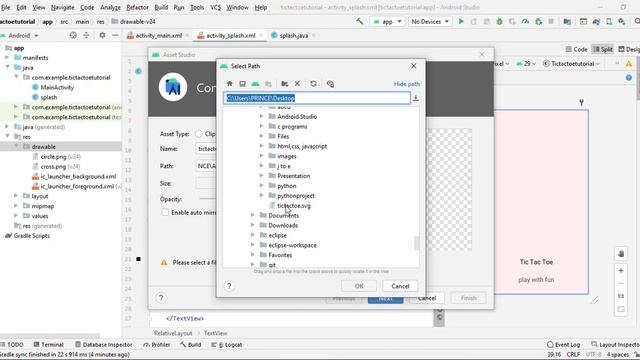Open path history arrow beside path field
This screenshot has width=640, height=360.
(x=416, y=98)
